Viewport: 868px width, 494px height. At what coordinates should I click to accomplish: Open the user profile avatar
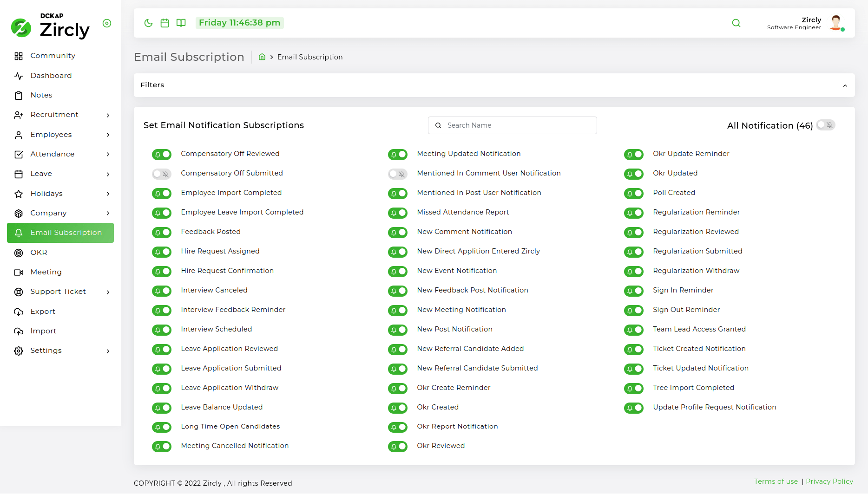point(836,23)
